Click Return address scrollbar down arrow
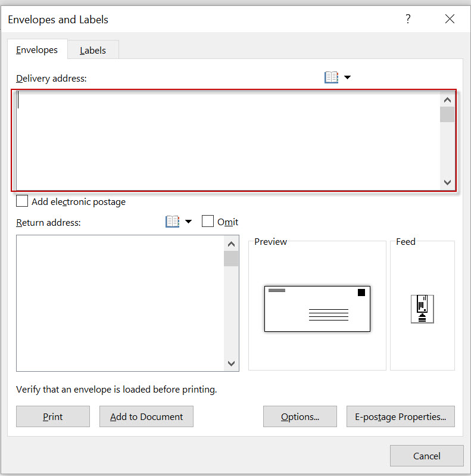 231,363
